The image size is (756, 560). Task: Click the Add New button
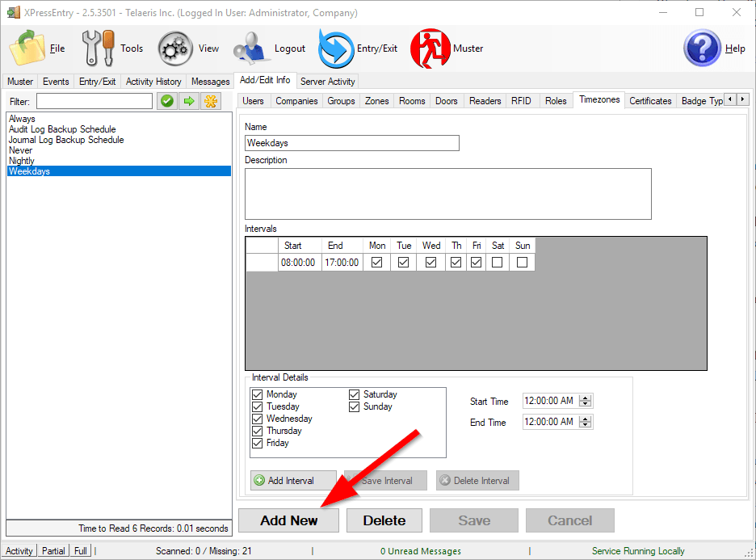(288, 520)
